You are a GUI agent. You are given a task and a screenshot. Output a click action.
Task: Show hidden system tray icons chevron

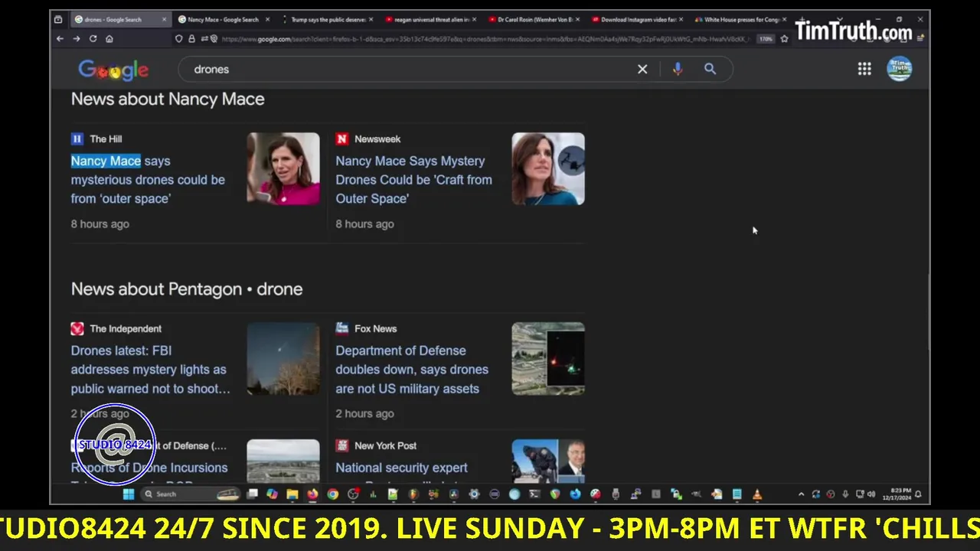point(802,494)
